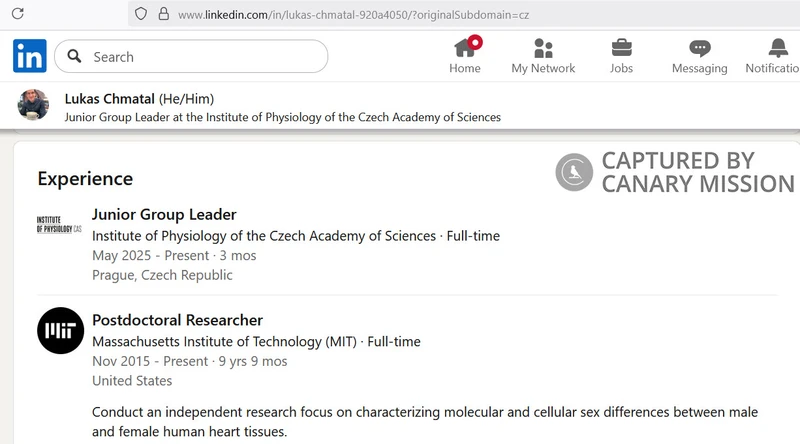Screen dimensions: 800x444
Task: Go to the Home tab
Action: point(465,56)
